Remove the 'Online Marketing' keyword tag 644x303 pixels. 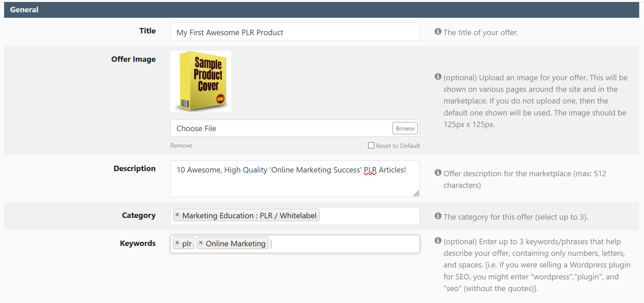point(201,243)
